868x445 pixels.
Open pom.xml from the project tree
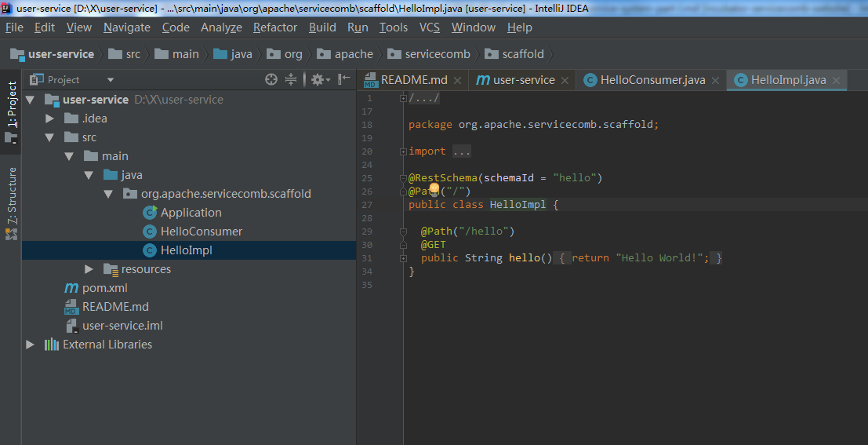pos(105,288)
